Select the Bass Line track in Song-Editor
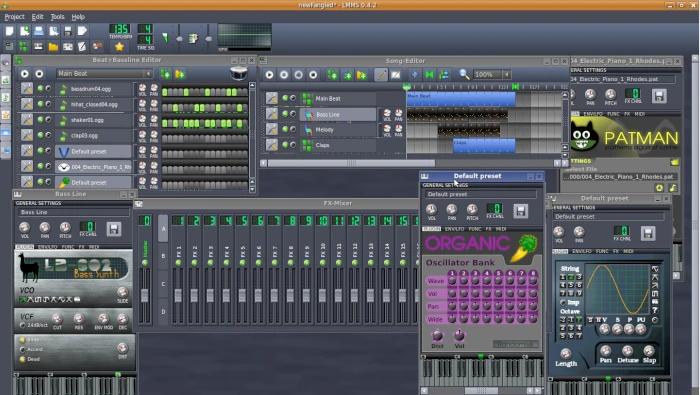 click(x=338, y=115)
